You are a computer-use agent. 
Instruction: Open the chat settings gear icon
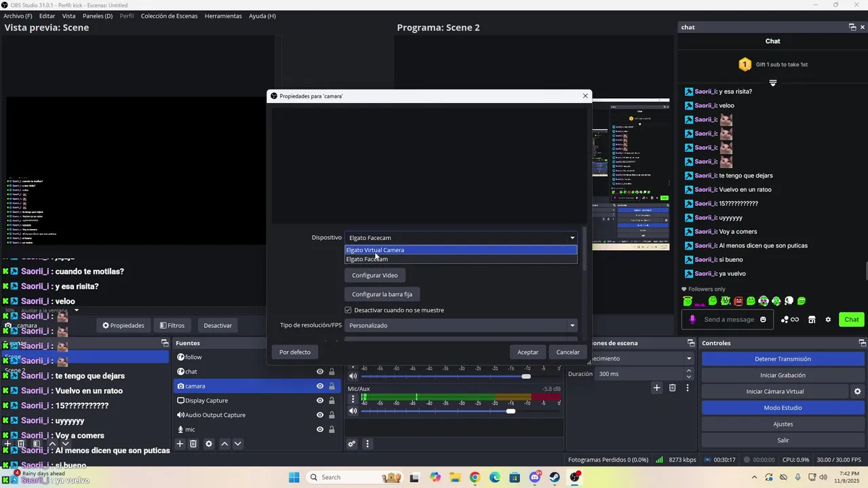(828, 319)
